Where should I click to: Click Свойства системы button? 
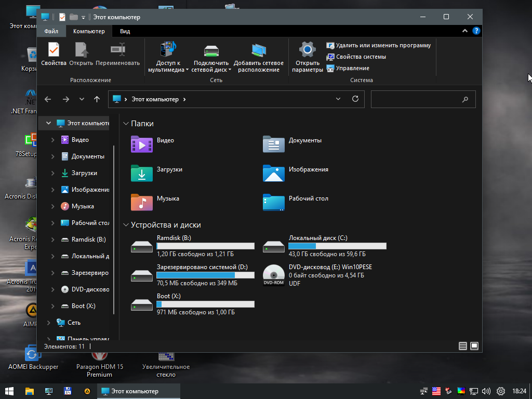[x=361, y=57]
